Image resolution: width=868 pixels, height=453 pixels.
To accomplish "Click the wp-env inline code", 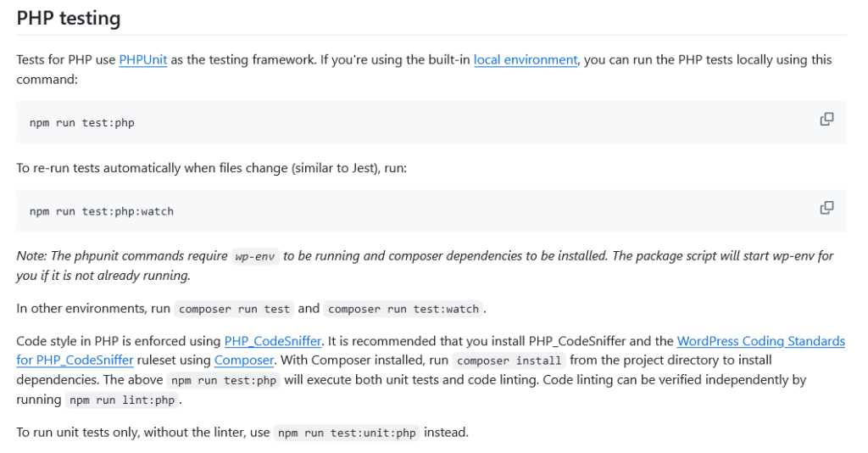I will click(255, 256).
